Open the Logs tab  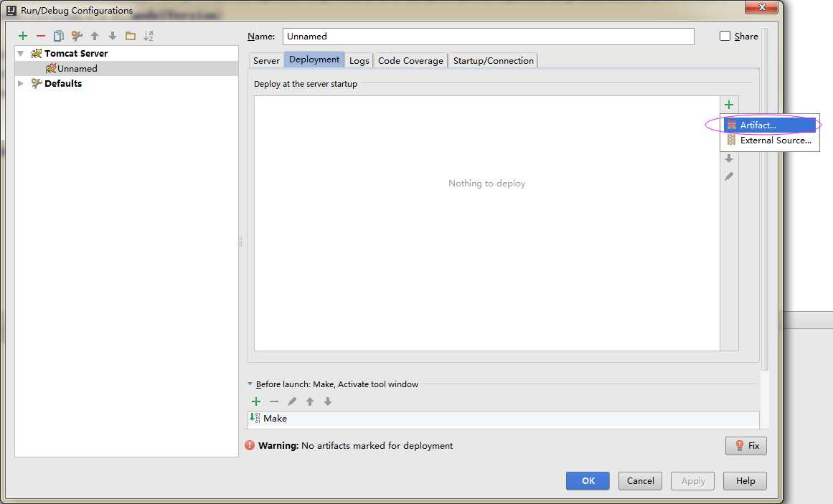tap(359, 60)
